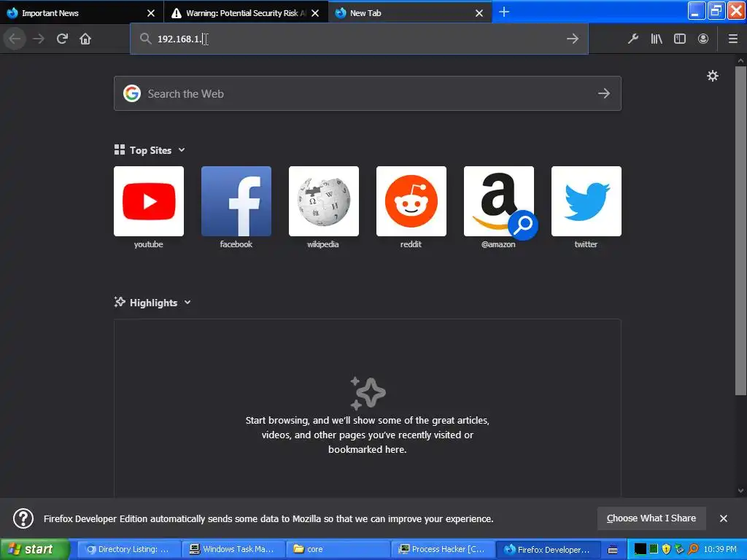
Task: Open the Windows start menu
Action: pyautogui.click(x=34, y=549)
